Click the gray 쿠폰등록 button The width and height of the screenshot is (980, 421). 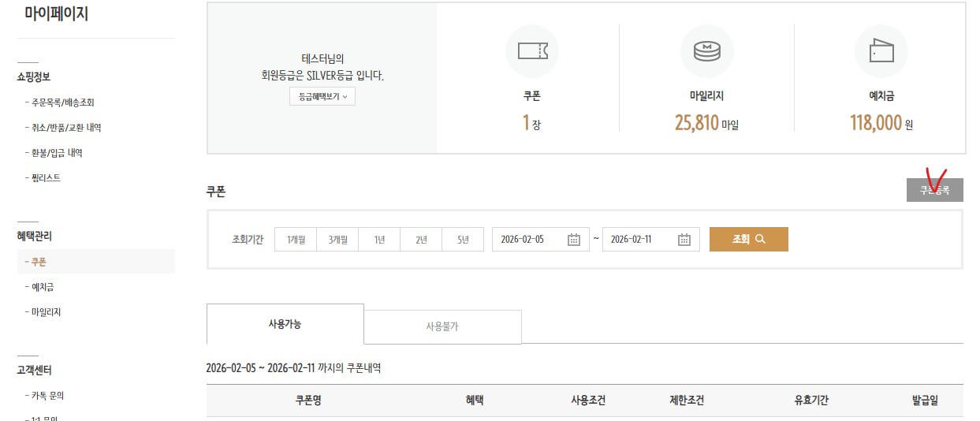pos(934,190)
